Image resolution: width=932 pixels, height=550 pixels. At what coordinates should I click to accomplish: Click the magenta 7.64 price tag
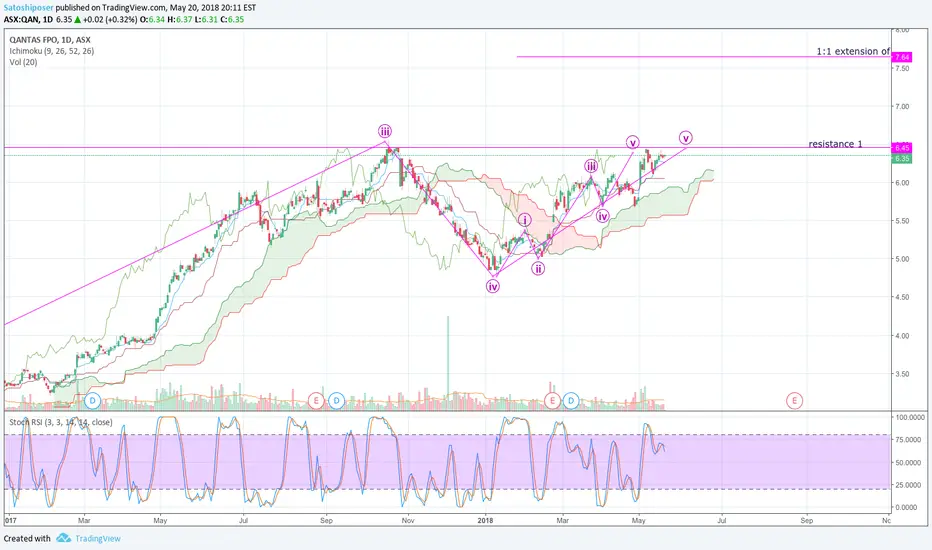coord(902,57)
